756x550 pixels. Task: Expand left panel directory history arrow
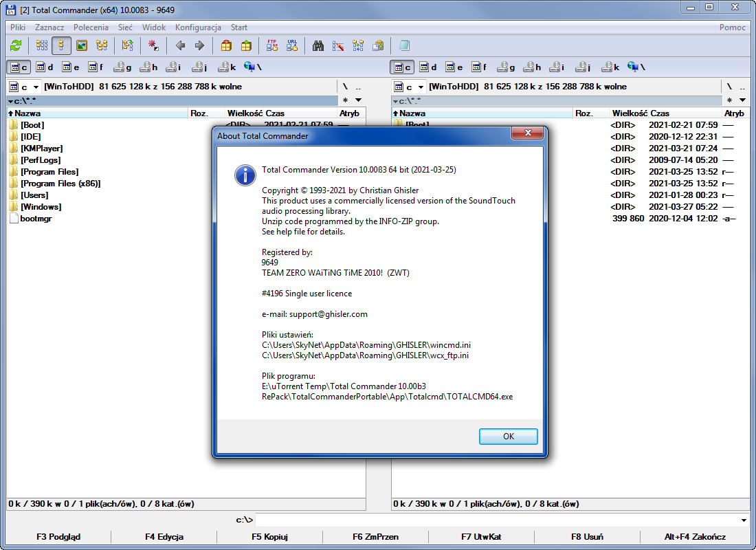click(x=358, y=100)
